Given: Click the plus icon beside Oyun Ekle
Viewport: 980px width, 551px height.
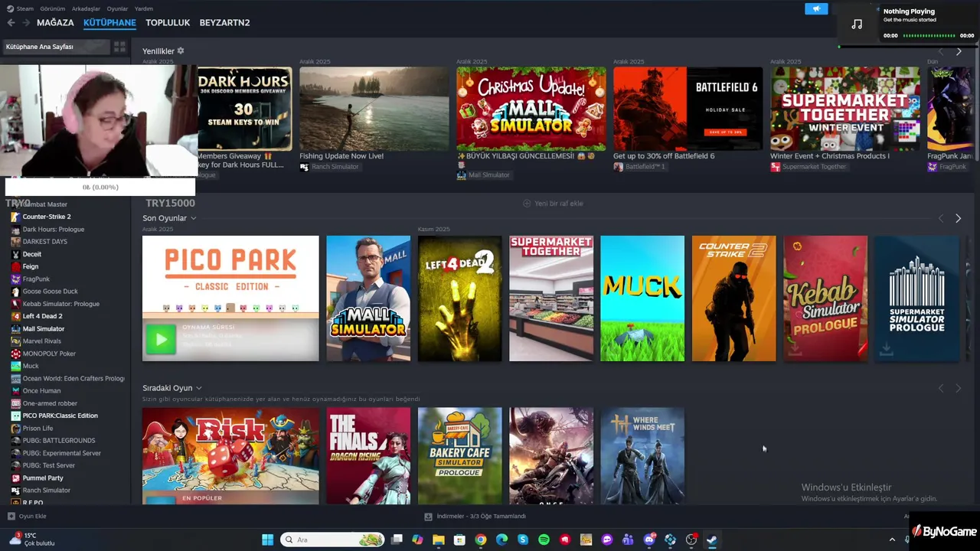Looking at the screenshot, I should click(11, 516).
